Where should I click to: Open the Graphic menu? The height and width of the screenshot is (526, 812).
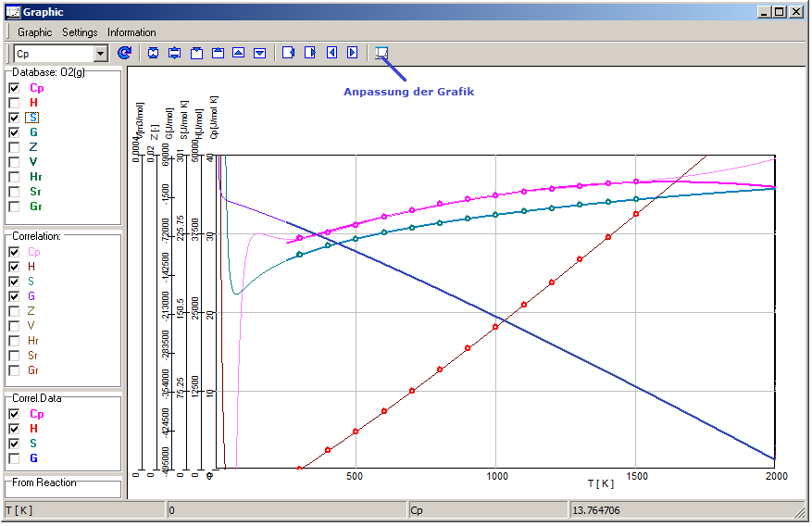click(x=35, y=32)
